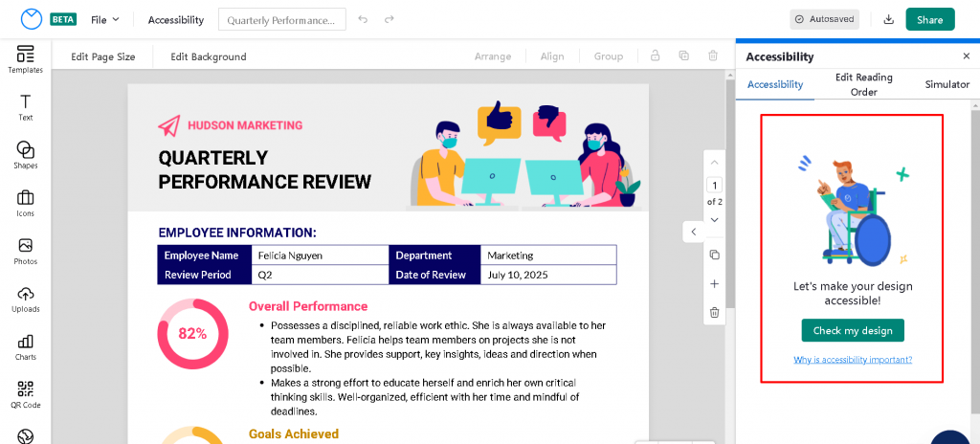Duplicate the current page
This screenshot has width=980, height=444.
click(714, 255)
